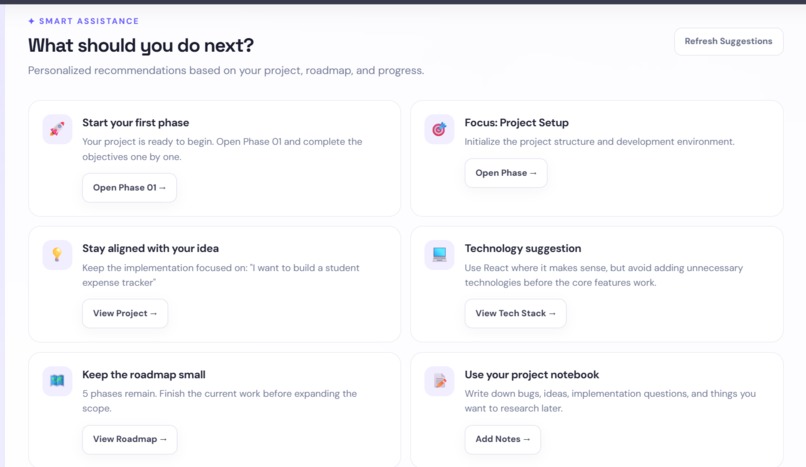Click the Write down bugs, ideas description

[x=610, y=401]
